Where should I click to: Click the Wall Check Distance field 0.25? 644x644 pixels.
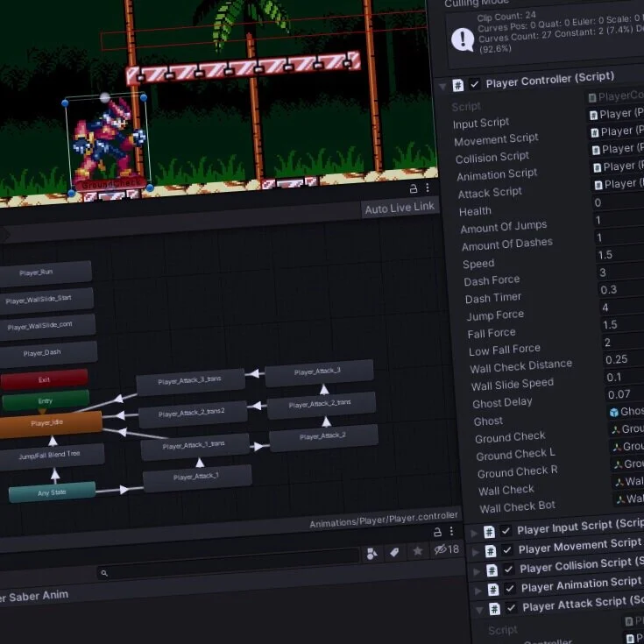[624, 359]
